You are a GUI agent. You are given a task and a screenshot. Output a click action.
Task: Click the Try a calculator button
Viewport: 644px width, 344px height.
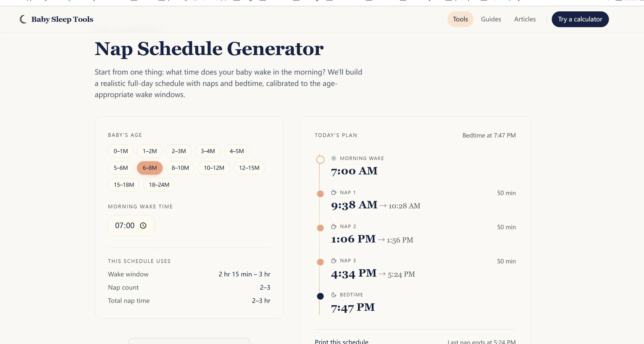580,19
